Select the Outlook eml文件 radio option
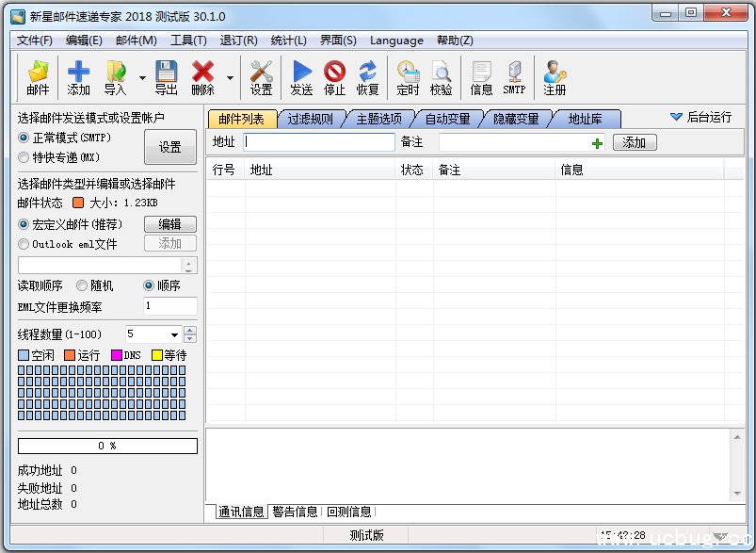The height and width of the screenshot is (553, 756). 24,244
